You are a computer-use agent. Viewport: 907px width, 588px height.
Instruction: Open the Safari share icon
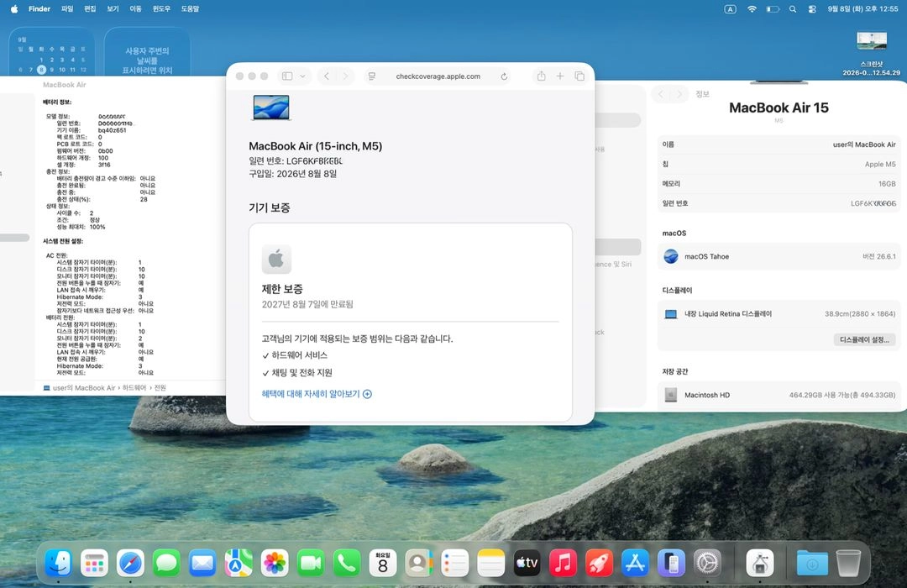click(x=541, y=76)
